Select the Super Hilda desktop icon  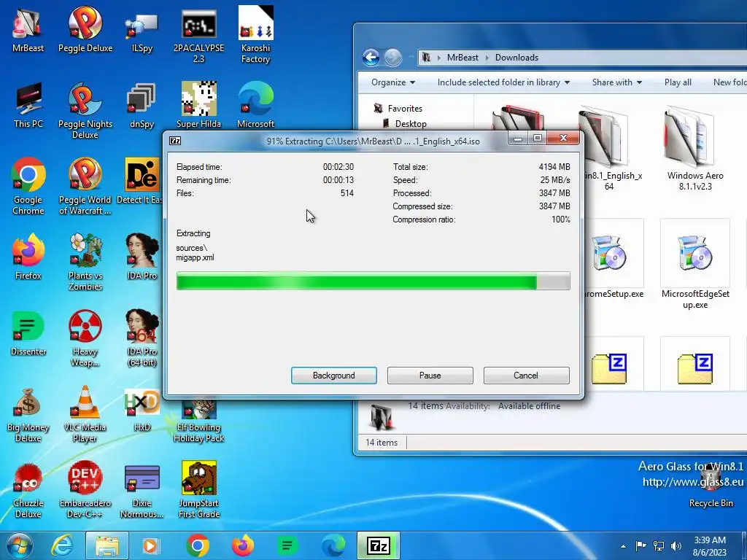[198, 105]
